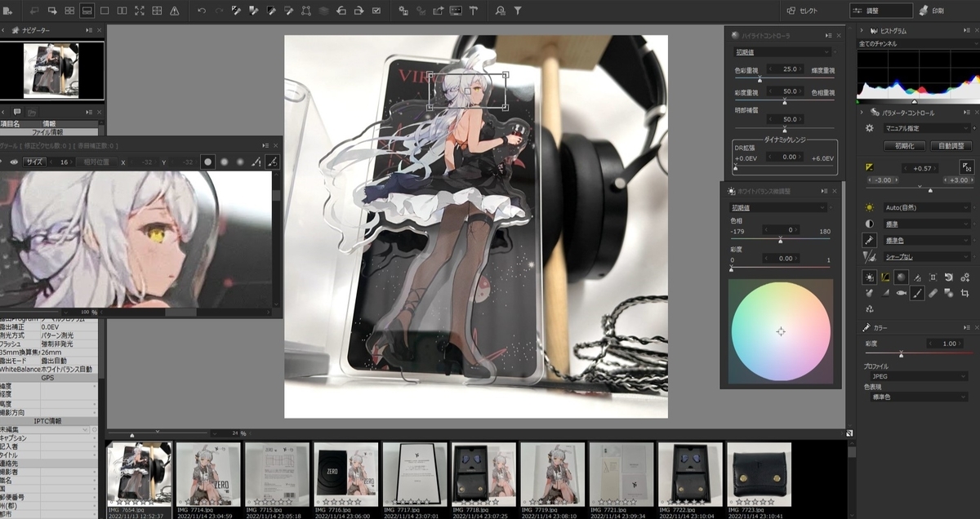Toggle the brush with exclamation mark mode
980x519 pixels.
click(x=256, y=162)
